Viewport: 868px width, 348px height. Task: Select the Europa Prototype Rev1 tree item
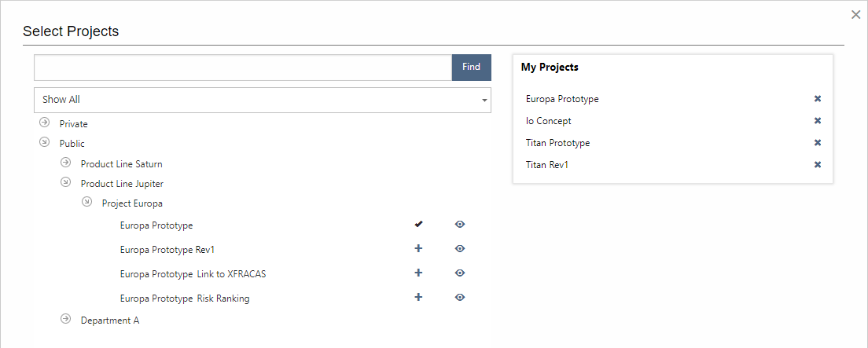tap(167, 250)
